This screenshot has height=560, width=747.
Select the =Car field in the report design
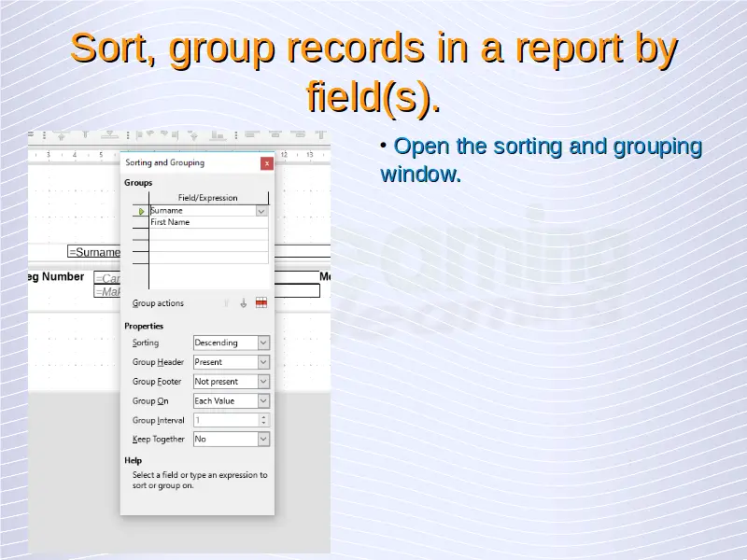coord(107,278)
